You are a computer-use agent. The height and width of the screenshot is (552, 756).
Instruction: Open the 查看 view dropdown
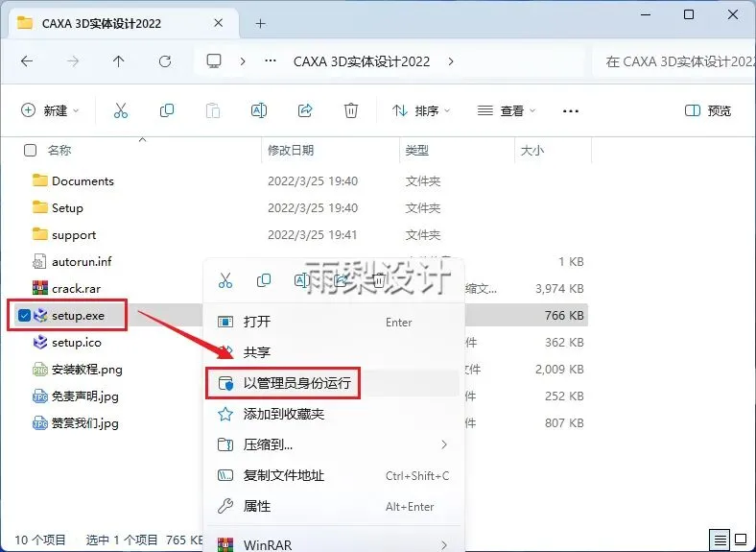coord(507,111)
